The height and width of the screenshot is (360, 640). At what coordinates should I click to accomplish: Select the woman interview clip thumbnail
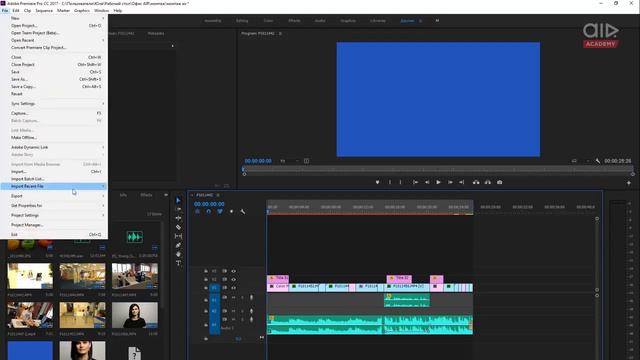[x=135, y=315]
